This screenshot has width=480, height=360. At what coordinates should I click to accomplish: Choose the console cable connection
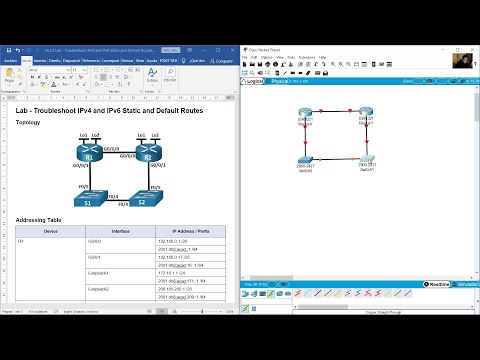point(308,293)
